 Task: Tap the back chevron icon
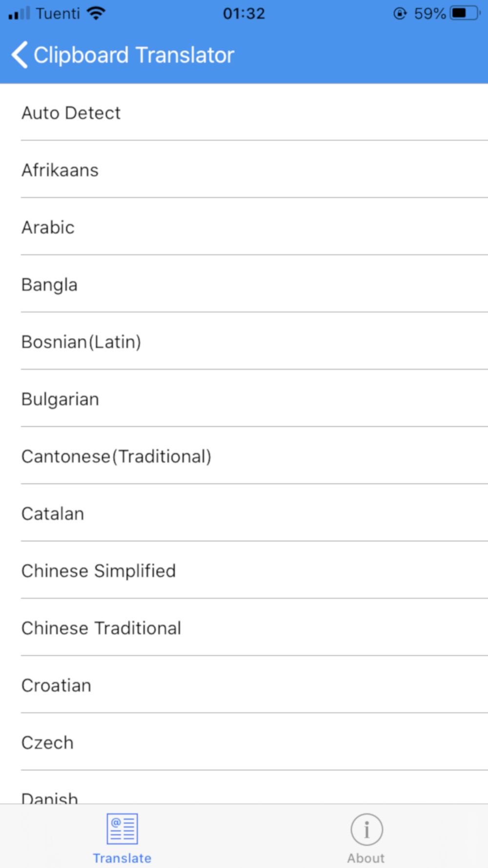(20, 55)
